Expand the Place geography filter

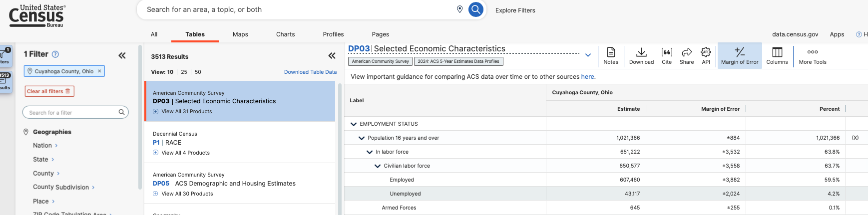(43, 201)
